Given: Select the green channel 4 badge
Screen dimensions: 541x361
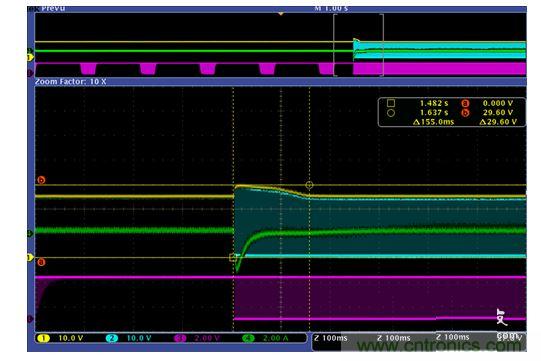Looking at the screenshot, I should pos(248,338).
